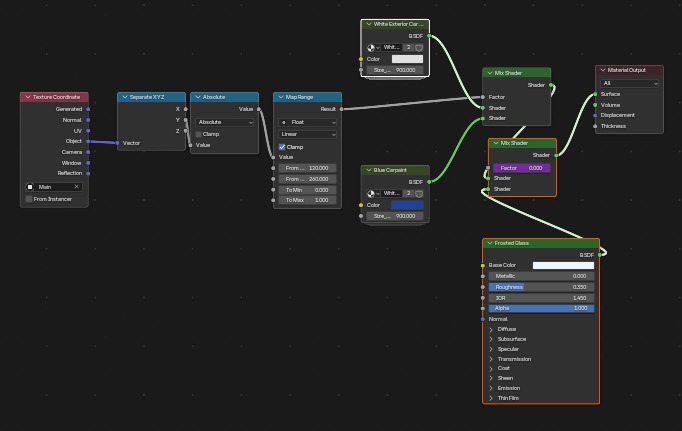Click the white Color swatch in White Exterior node
Viewport: 682px width, 431px height.
pyautogui.click(x=407, y=59)
